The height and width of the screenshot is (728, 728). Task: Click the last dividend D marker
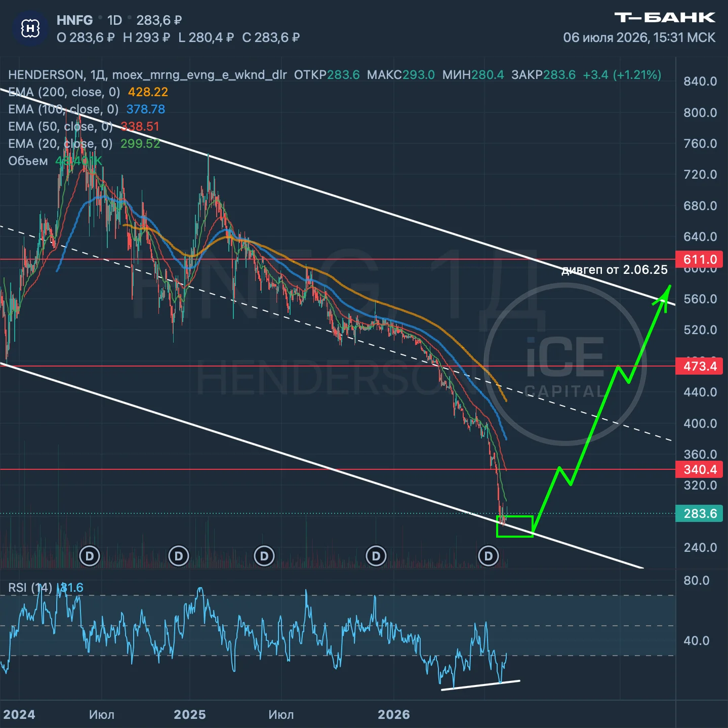click(x=488, y=556)
